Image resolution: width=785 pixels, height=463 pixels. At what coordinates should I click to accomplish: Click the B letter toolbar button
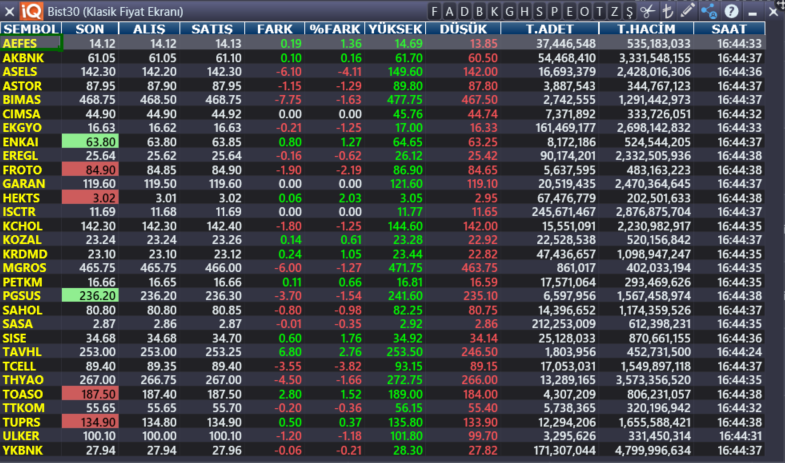tap(479, 11)
